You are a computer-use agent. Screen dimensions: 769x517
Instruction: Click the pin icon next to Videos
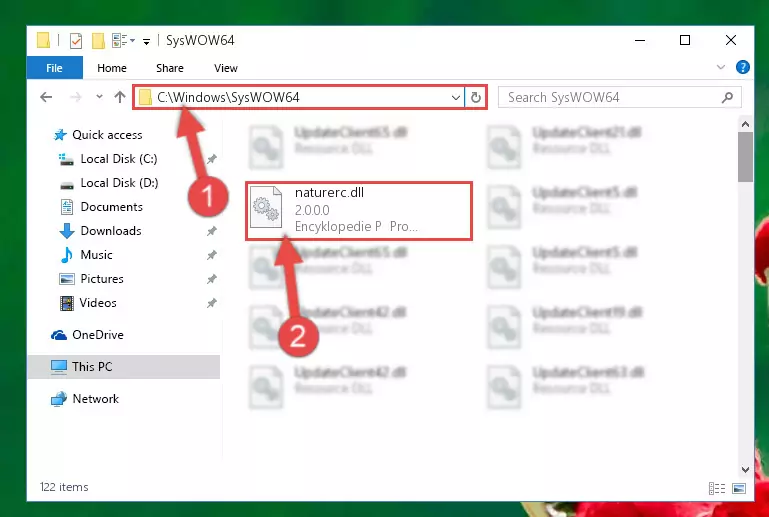tap(211, 303)
